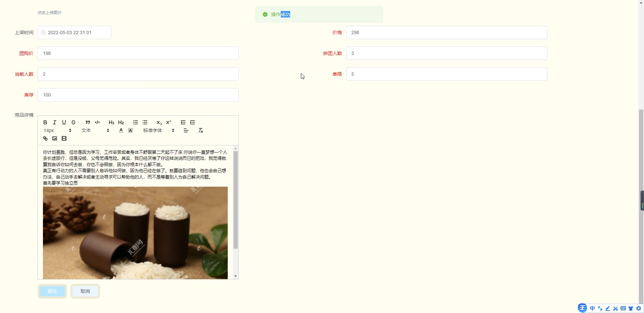Click the editor vertical scrollbar thumb

click(x=236, y=200)
